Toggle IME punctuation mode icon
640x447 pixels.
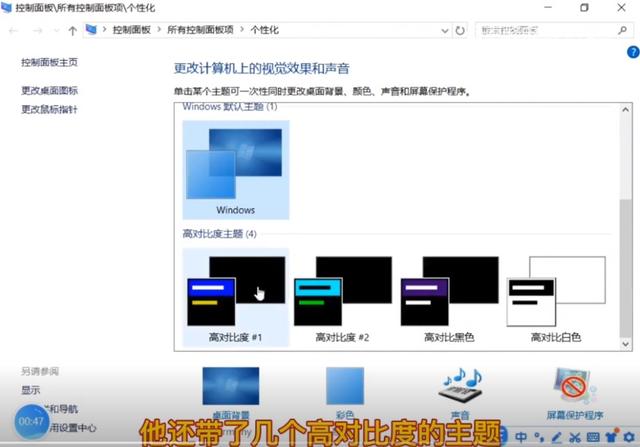[x=539, y=437]
